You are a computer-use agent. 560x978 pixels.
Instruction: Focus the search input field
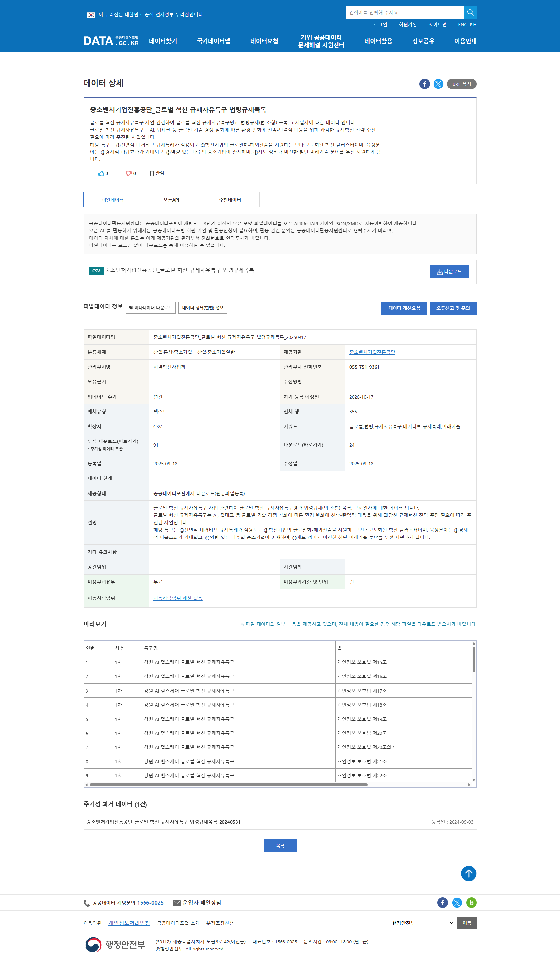[x=404, y=12]
